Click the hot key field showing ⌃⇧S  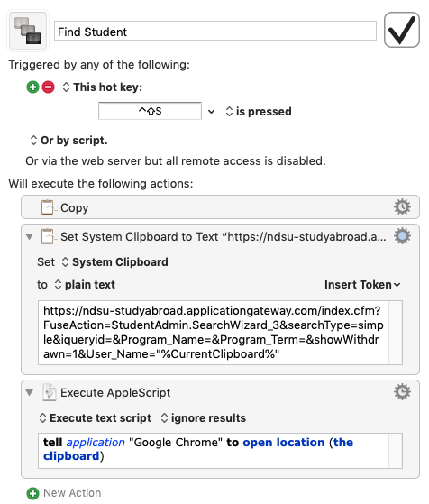point(151,111)
